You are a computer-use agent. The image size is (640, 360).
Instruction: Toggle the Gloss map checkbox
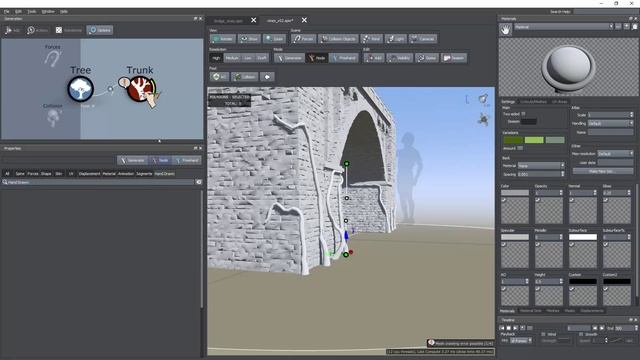click(605, 200)
